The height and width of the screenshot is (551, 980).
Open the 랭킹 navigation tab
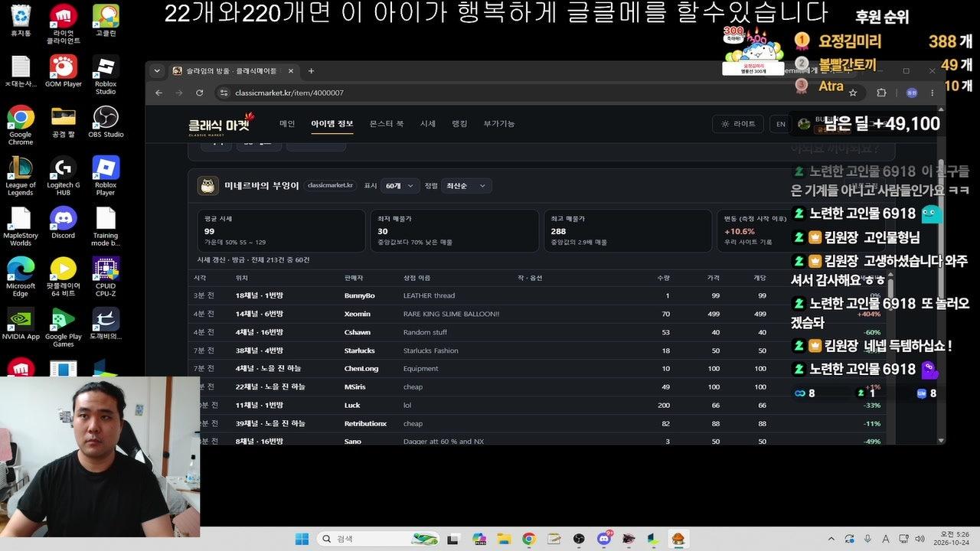tap(459, 124)
